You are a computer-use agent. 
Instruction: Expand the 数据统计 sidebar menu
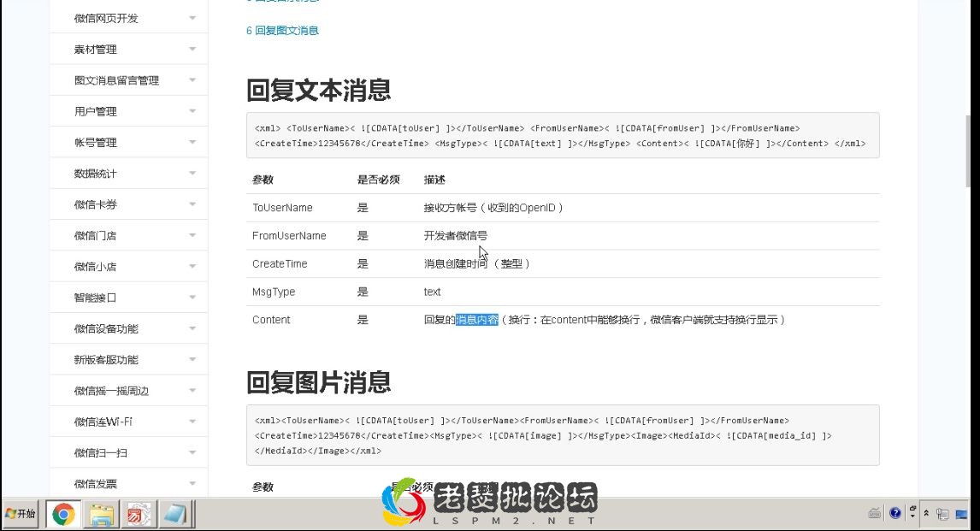(x=129, y=173)
